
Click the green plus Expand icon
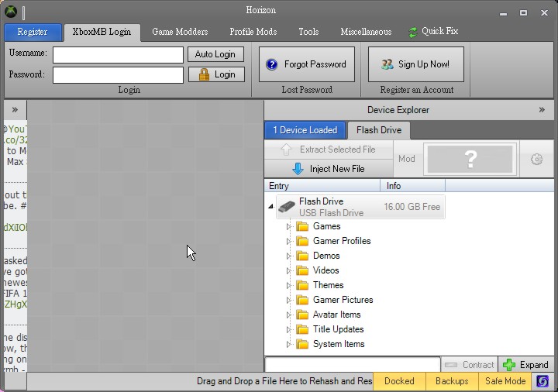point(509,365)
